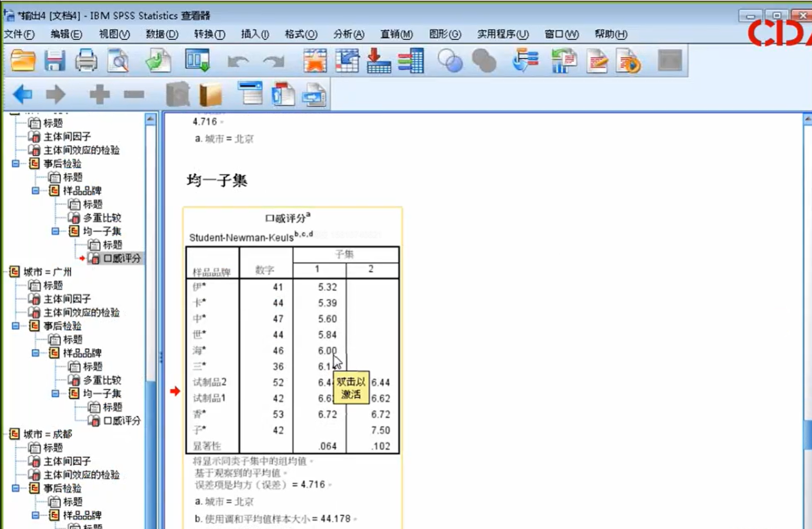Open the Variables icon in the toolbar
This screenshot has width=812, height=529.
(411, 61)
